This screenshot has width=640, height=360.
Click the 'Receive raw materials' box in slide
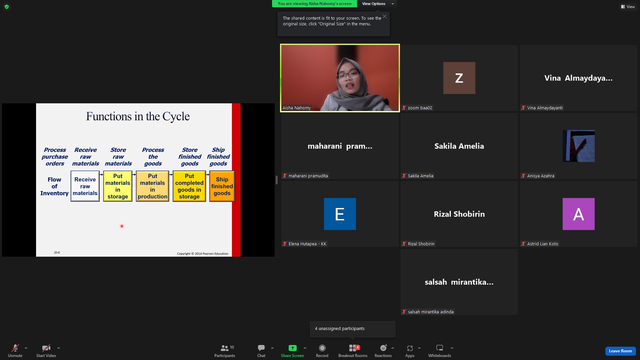pyautogui.click(x=85, y=186)
